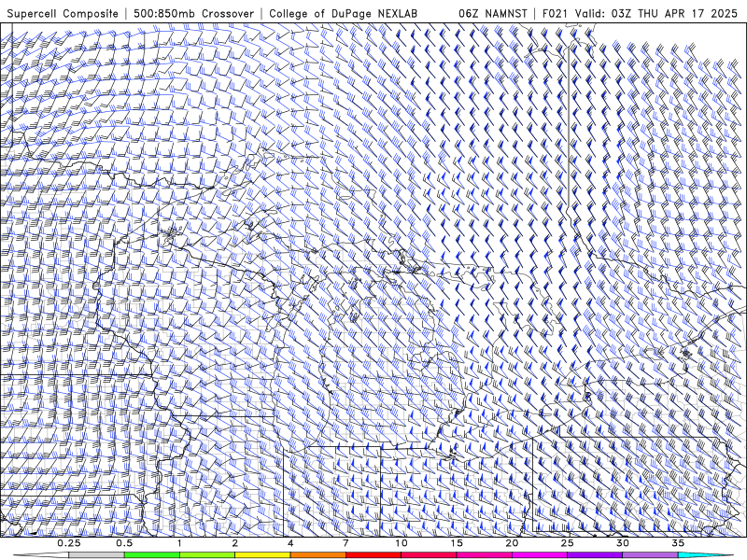Click the bright green 0.5–1 legend segment

coord(152,555)
